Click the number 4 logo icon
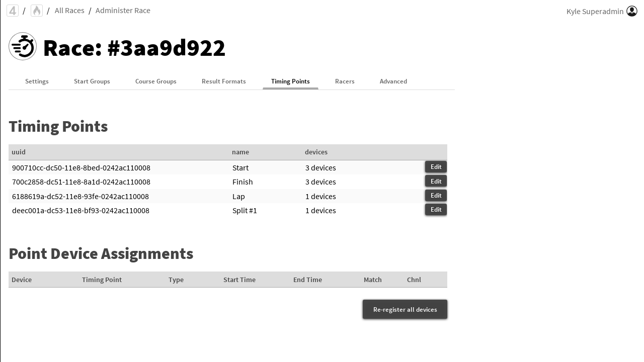This screenshot has height=362, width=644. pos(13,11)
